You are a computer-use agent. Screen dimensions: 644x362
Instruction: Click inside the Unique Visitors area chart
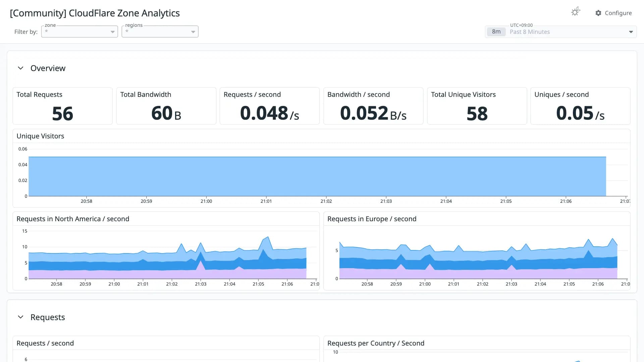[x=317, y=176]
